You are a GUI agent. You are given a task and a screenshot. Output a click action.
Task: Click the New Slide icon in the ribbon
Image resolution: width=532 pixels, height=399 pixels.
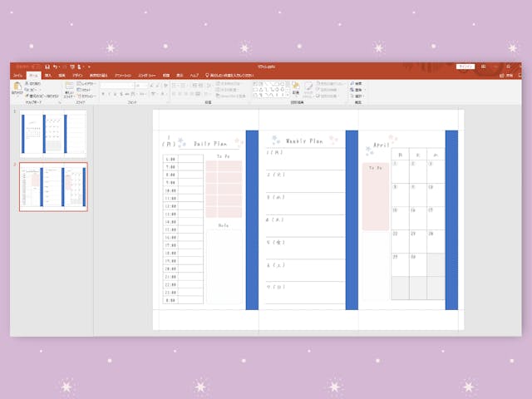coord(69,88)
